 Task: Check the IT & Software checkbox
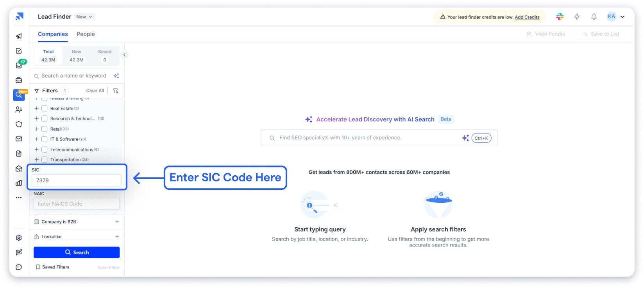pyautogui.click(x=45, y=139)
